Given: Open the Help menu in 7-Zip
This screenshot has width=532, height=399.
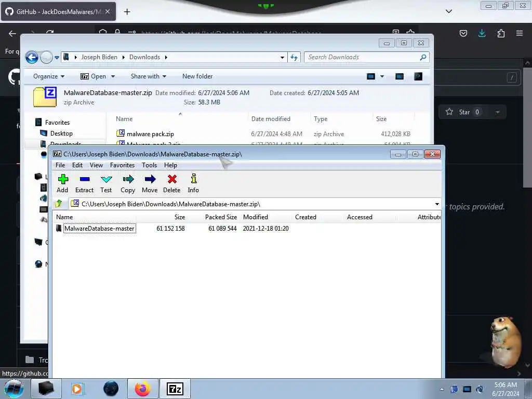Looking at the screenshot, I should [170, 165].
